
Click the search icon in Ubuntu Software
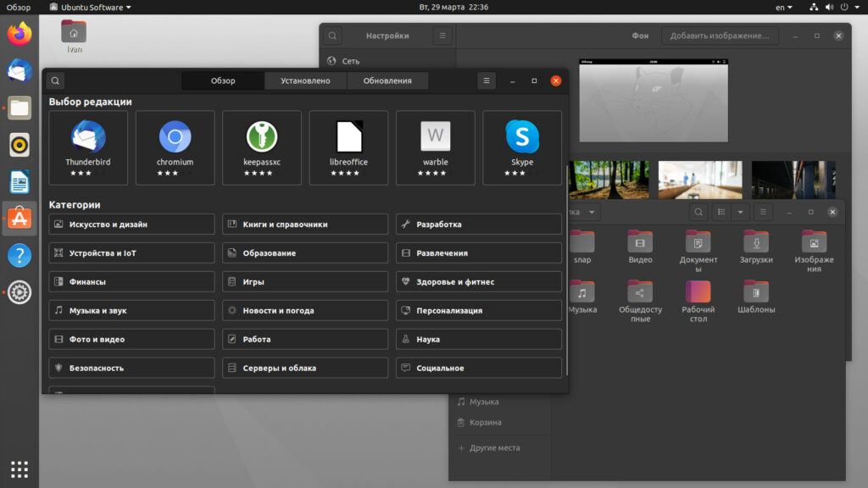click(x=55, y=81)
